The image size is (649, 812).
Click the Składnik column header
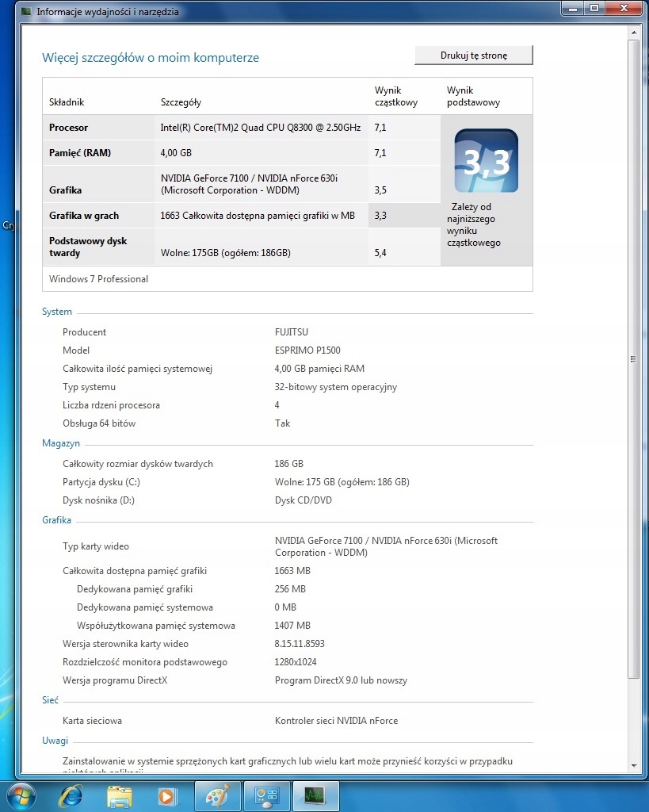67,102
